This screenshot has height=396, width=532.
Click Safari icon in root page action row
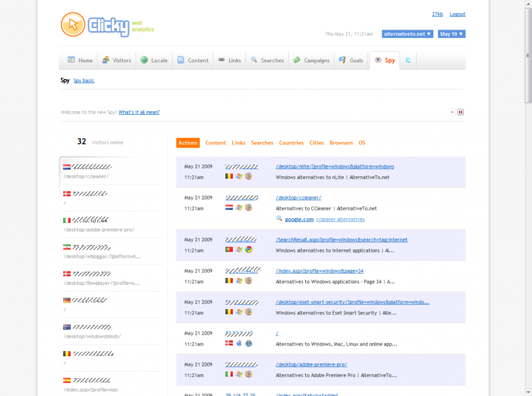[249, 343]
